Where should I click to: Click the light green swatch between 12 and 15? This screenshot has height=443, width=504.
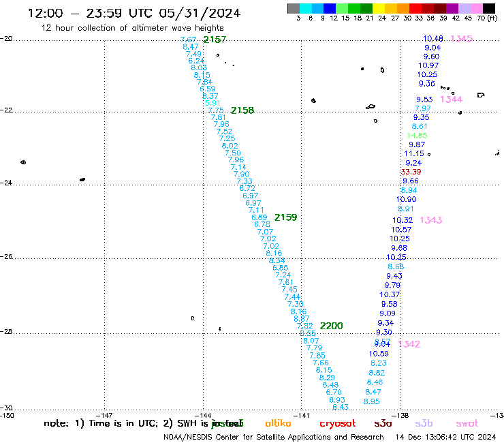342,8
